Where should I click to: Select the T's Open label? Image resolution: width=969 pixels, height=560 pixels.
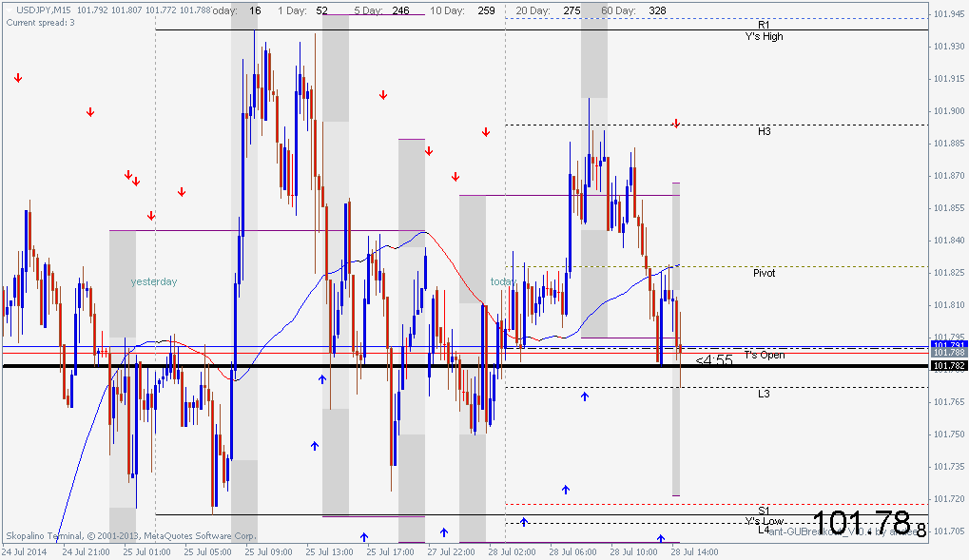tap(764, 355)
